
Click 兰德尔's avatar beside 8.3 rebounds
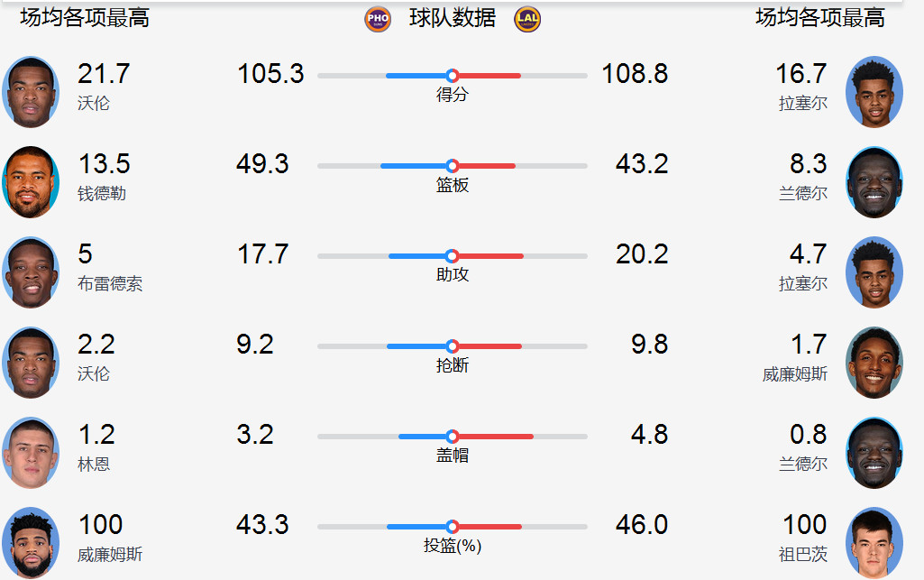(x=874, y=181)
